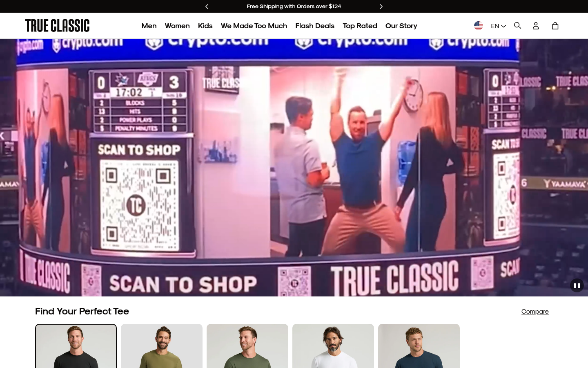
Task: Select the dark green tee thumbnail
Action: pyautogui.click(x=247, y=346)
